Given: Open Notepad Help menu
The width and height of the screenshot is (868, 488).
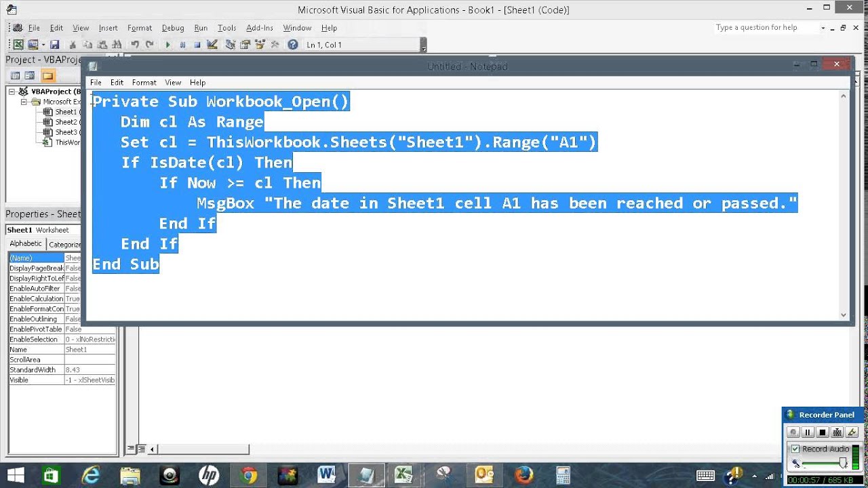Looking at the screenshot, I should pos(197,83).
